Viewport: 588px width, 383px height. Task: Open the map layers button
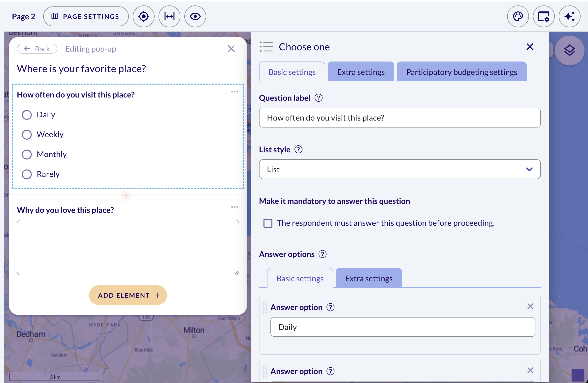click(x=569, y=51)
